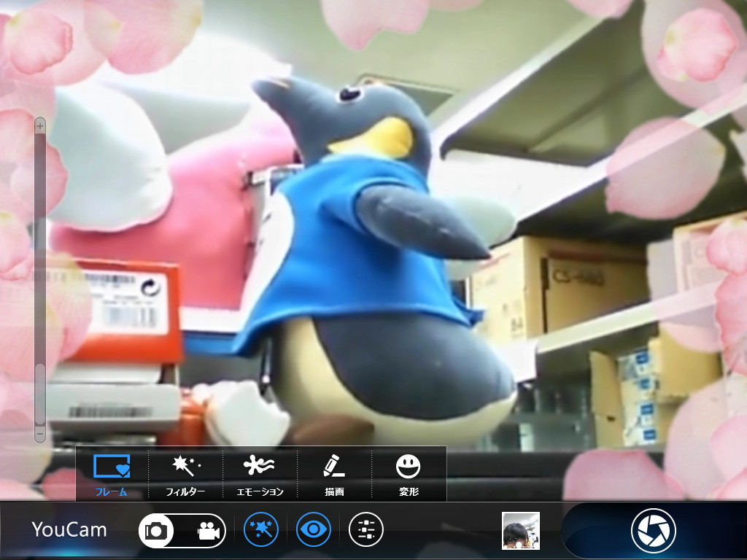Open the 変形 (Distortion) effects tab
This screenshot has height=560, width=747.
pos(409,474)
